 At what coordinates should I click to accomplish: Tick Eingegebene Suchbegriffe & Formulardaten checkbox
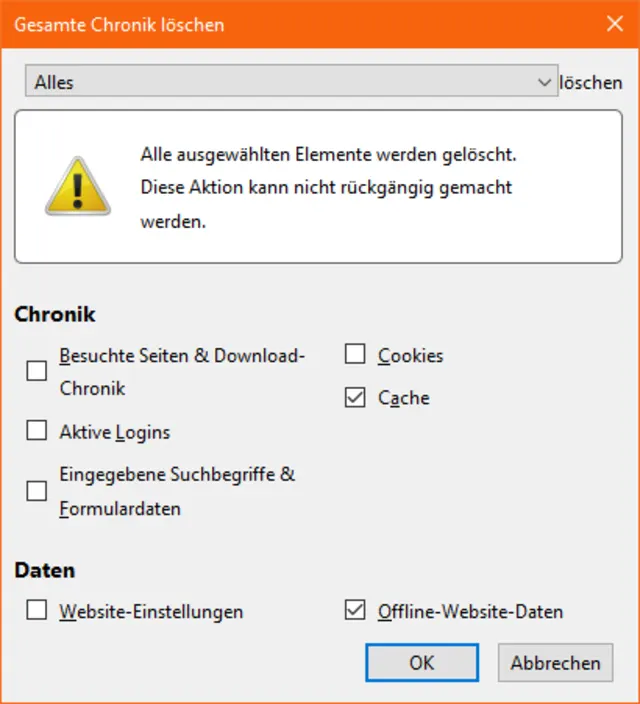point(37,491)
